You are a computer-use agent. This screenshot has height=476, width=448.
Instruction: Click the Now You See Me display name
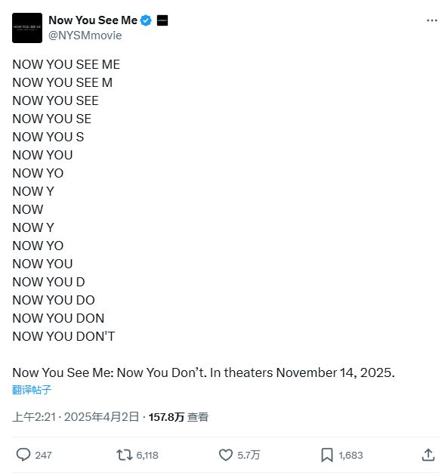(93, 20)
